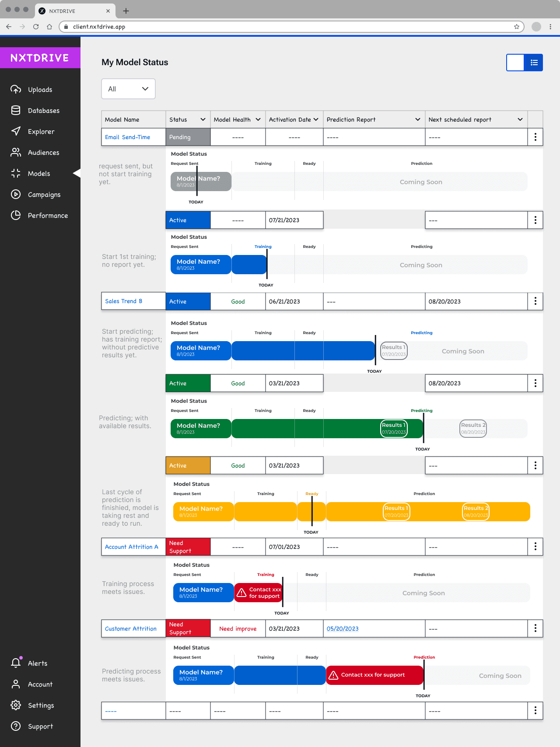Viewport: 560px width, 747px height.
Task: Click the browser back arrow
Action: point(9,27)
